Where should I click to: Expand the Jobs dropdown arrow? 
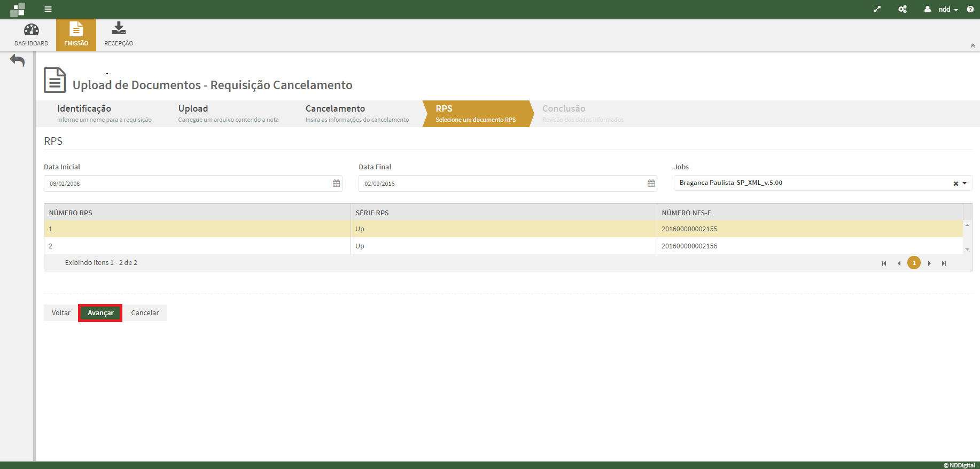click(965, 183)
